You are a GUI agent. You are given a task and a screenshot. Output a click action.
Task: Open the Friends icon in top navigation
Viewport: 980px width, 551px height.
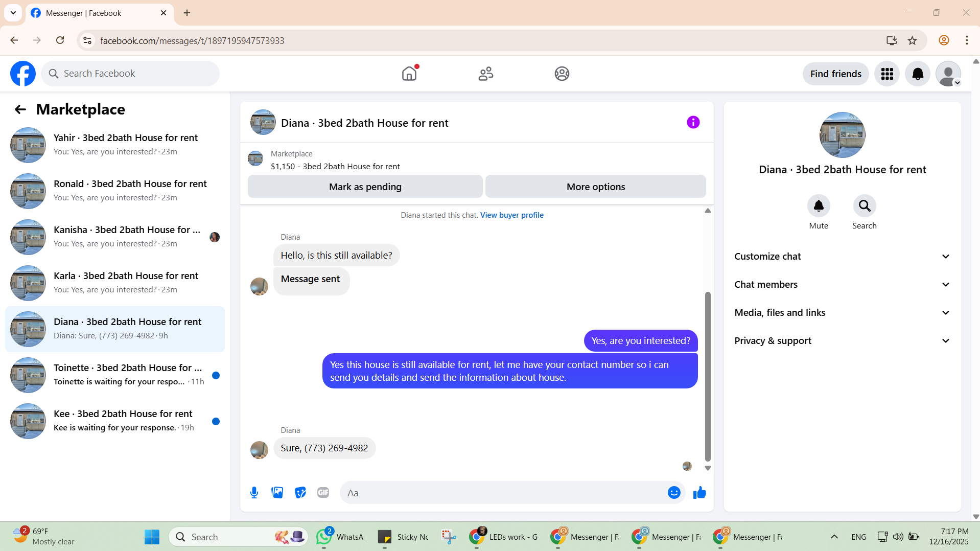486,74
